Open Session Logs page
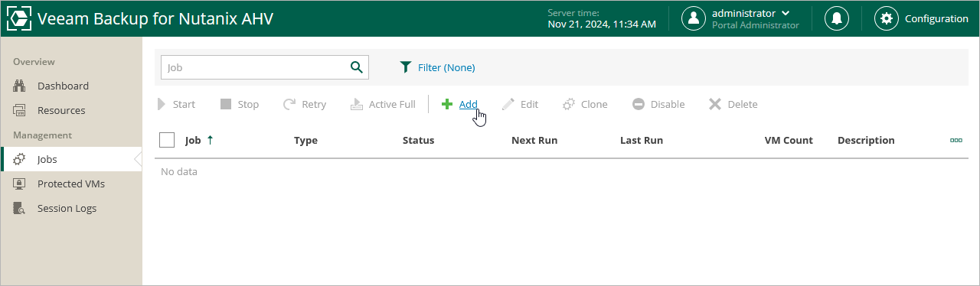Image resolution: width=980 pixels, height=286 pixels. tap(67, 208)
